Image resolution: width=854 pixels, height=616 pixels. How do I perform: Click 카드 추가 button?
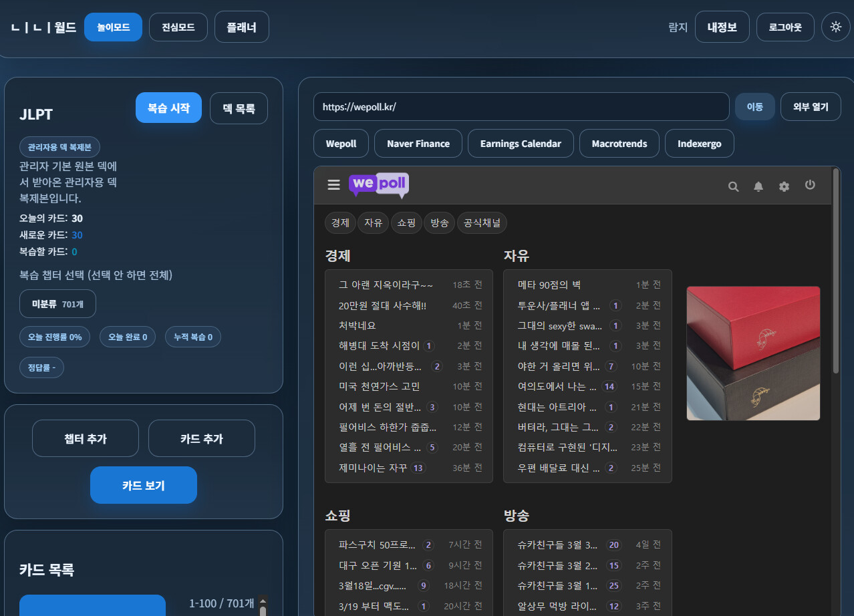[x=202, y=438]
